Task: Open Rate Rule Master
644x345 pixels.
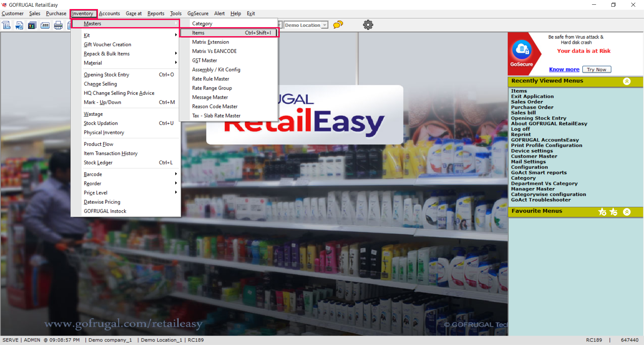Action: [x=229, y=79]
